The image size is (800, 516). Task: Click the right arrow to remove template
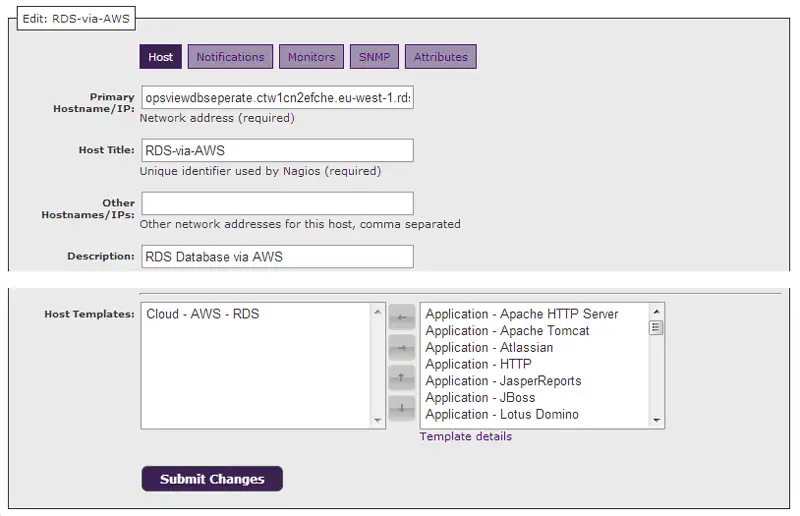(x=401, y=347)
